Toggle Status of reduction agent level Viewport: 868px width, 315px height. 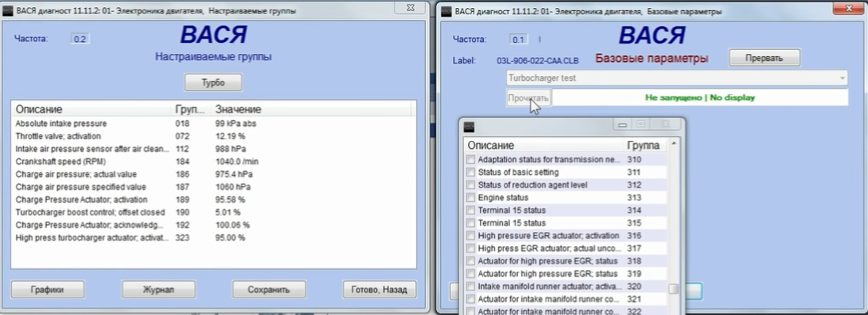coord(470,185)
